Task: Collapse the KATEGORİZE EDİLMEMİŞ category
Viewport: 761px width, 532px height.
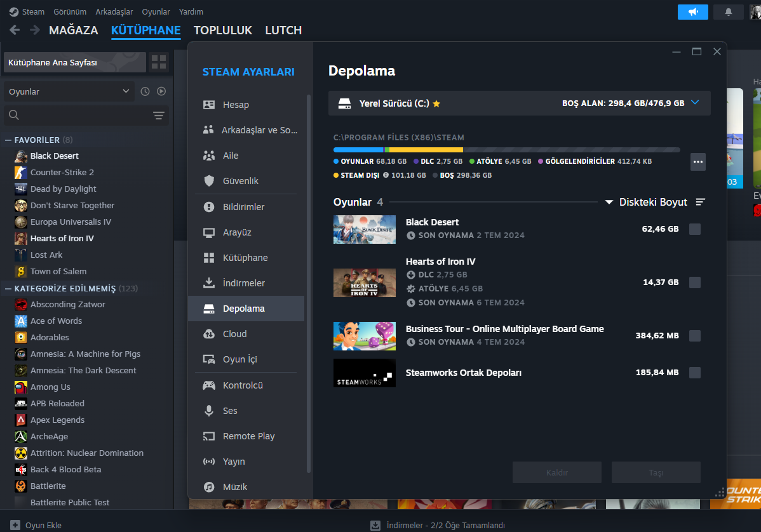Action: [8, 289]
